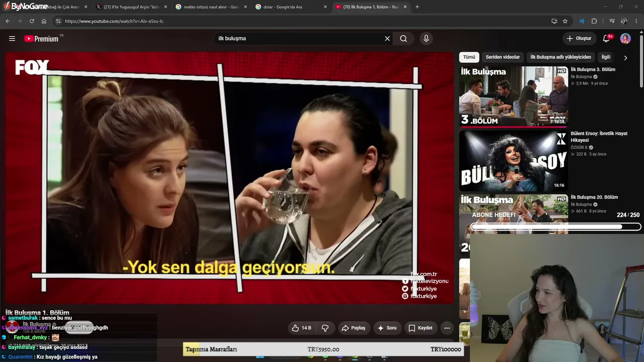Open the install/cast icon in address bar
644x362 pixels.
(554, 21)
